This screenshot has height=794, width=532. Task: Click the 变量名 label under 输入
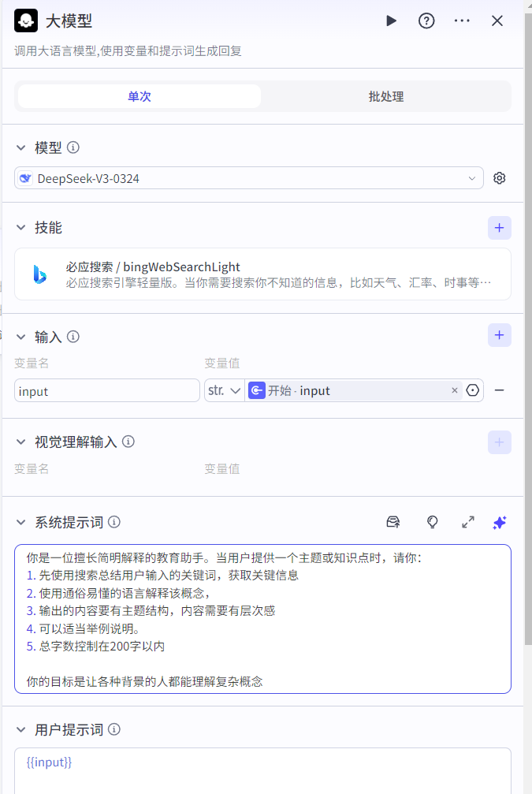click(x=32, y=363)
